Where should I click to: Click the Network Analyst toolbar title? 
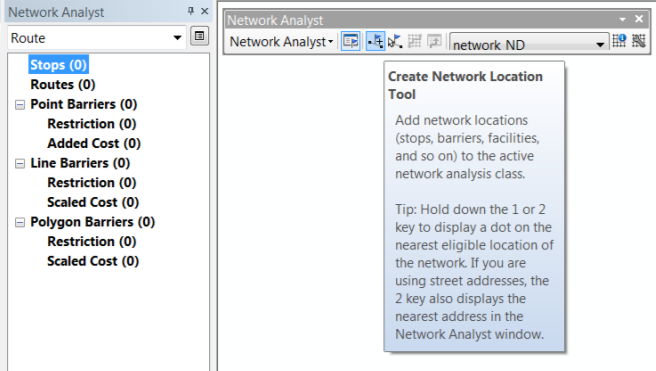(275, 20)
